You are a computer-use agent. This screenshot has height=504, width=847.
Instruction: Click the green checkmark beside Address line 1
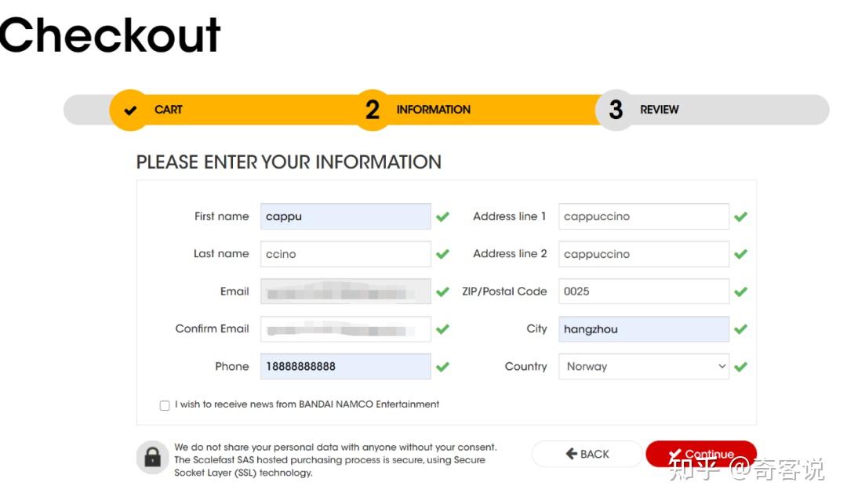(740, 216)
